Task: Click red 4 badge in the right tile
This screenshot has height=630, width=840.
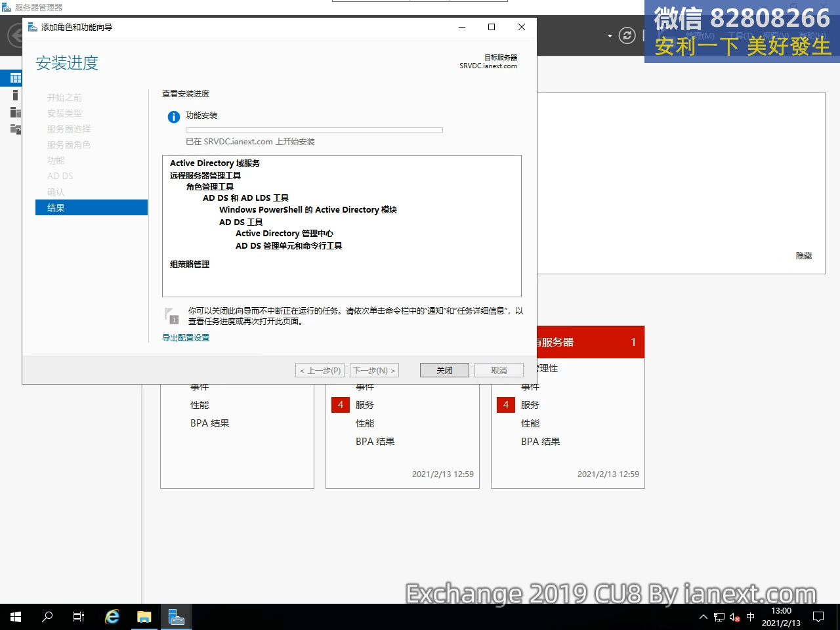Action: [505, 405]
